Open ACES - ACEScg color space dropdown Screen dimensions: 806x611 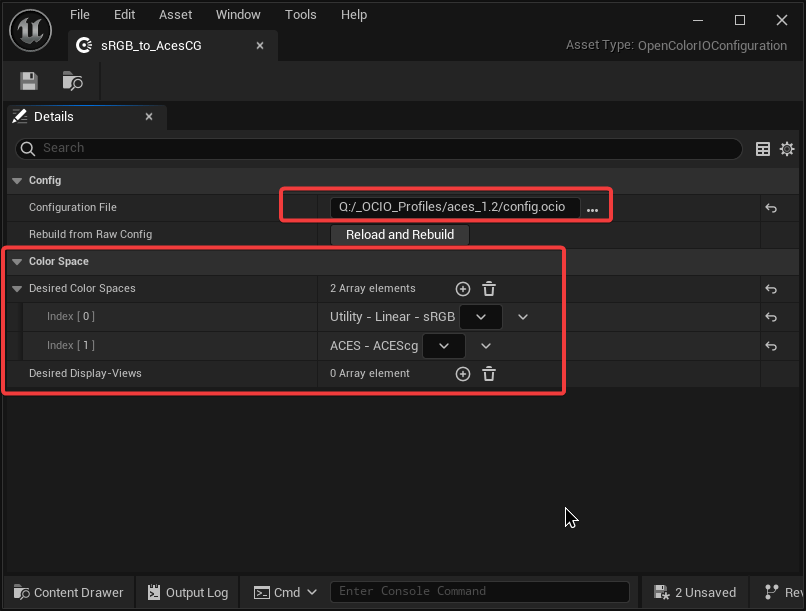(x=444, y=346)
